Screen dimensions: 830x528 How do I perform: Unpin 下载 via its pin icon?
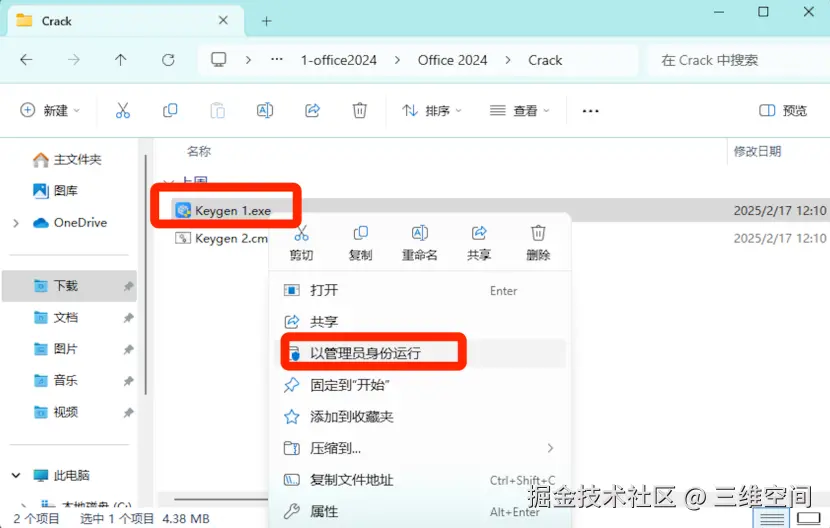(128, 286)
